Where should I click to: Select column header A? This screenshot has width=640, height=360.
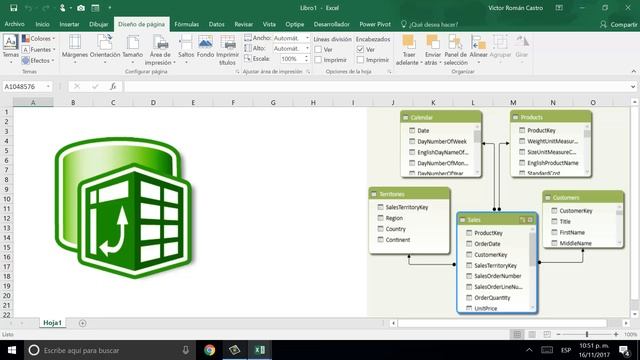pos(33,102)
